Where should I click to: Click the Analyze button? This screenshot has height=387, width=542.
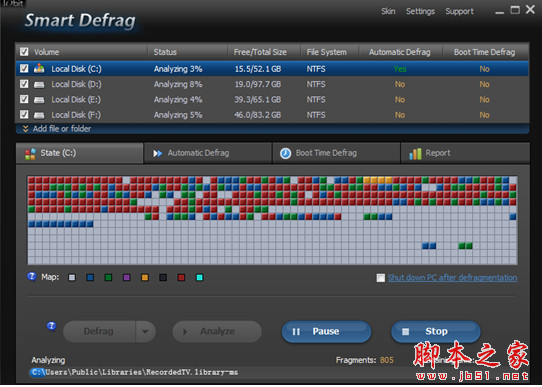(217, 331)
